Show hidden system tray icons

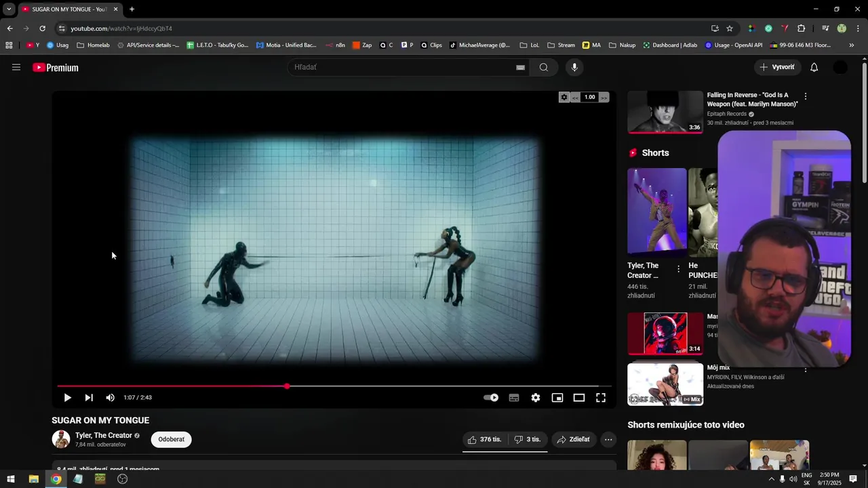(771, 479)
